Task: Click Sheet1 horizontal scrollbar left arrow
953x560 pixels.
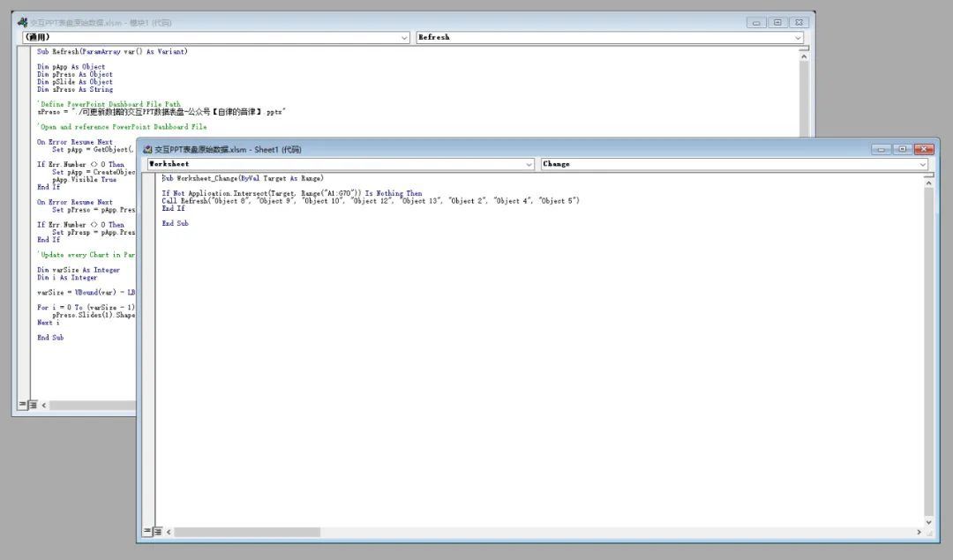Action: [x=168, y=532]
